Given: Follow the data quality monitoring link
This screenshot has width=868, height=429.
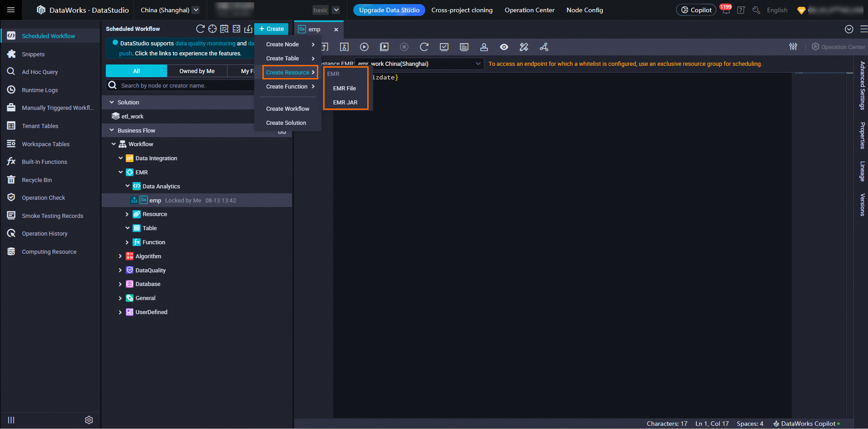Looking at the screenshot, I should 205,44.
